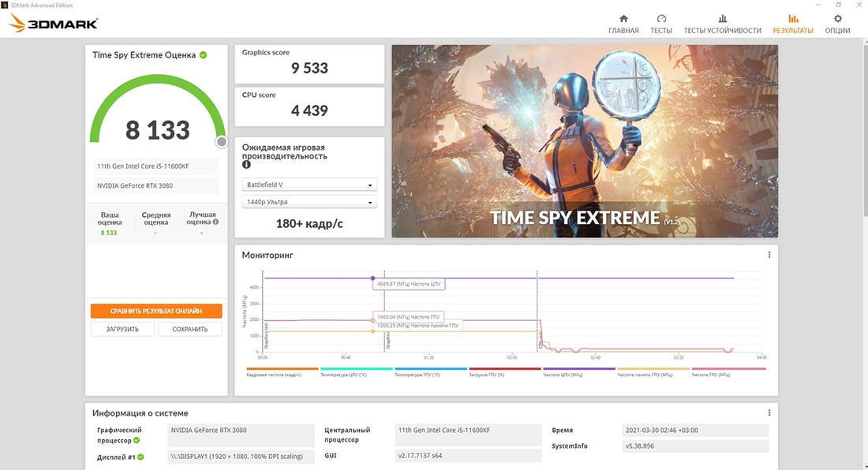
Task: Click the Ваша оценка 8 133 value
Action: (x=109, y=233)
